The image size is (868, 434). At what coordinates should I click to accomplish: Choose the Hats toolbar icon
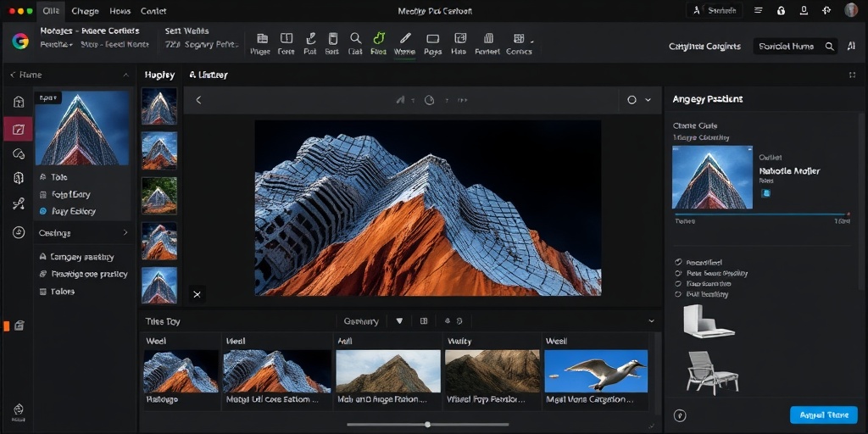[460, 38]
